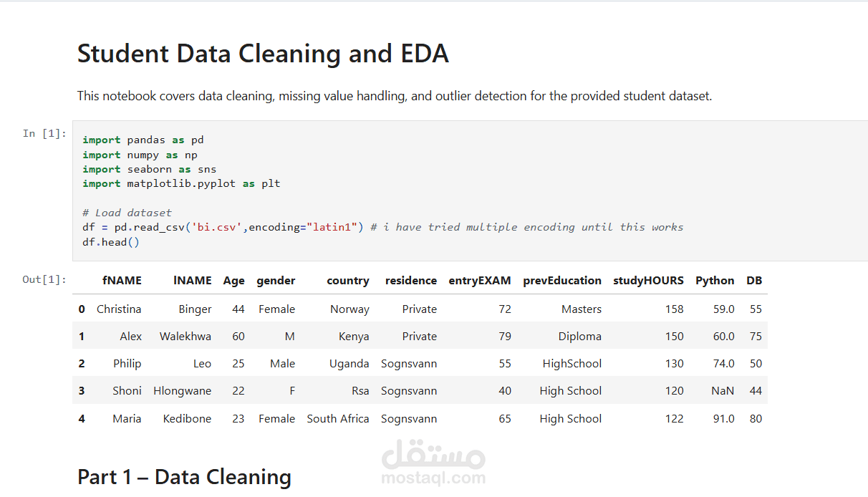Click the Age column header
The height and width of the screenshot is (497, 868).
[x=233, y=281]
